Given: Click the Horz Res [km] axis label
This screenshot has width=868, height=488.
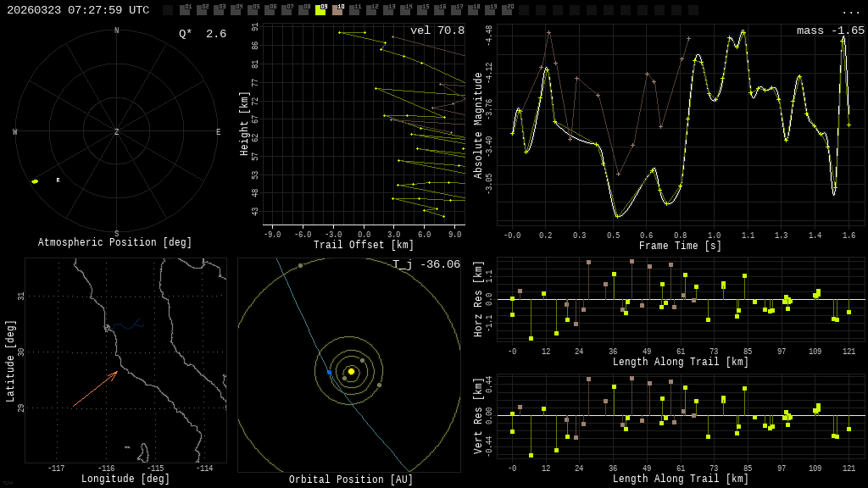Looking at the screenshot, I should 478,299.
